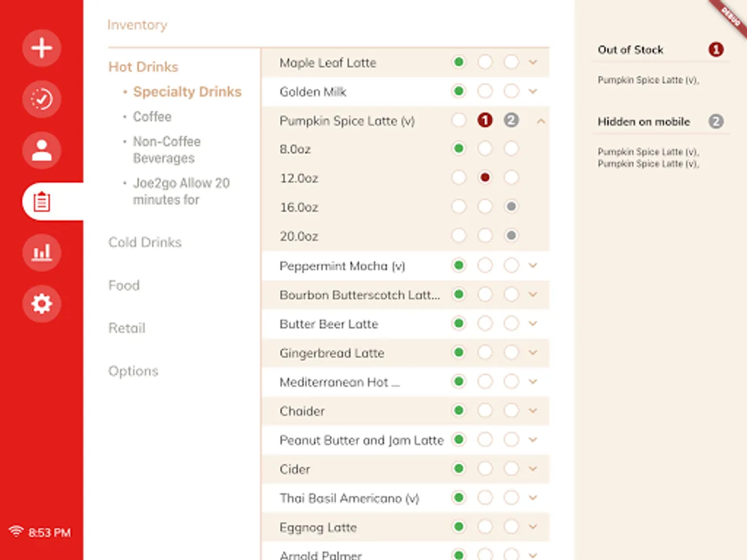The width and height of the screenshot is (747, 560).
Task: Open the Food category
Action: pyautogui.click(x=124, y=285)
